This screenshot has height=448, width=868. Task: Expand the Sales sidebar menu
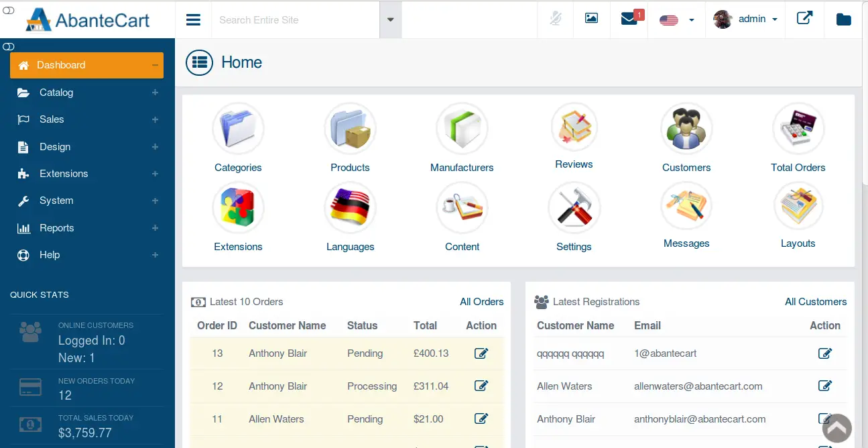[87, 119]
